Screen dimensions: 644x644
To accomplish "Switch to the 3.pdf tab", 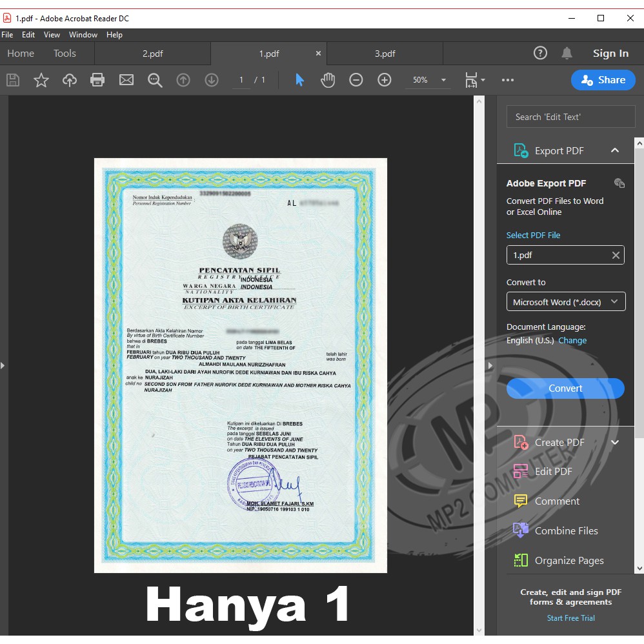I will coord(385,54).
